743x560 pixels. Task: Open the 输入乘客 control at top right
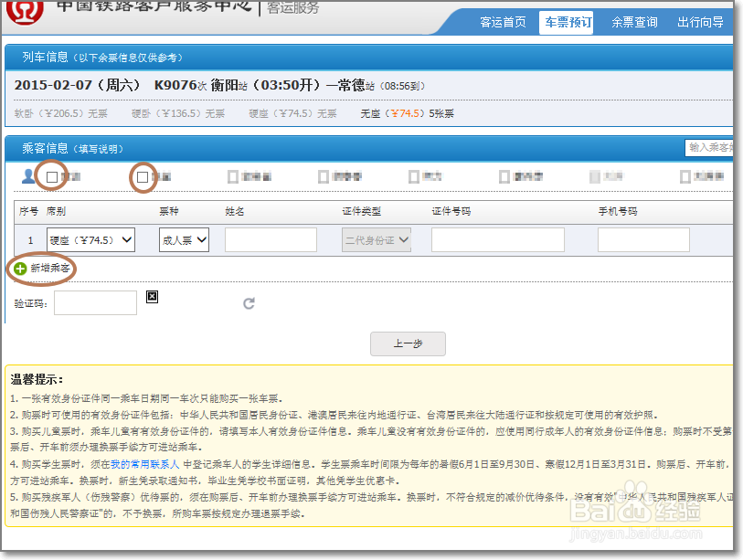(x=711, y=148)
